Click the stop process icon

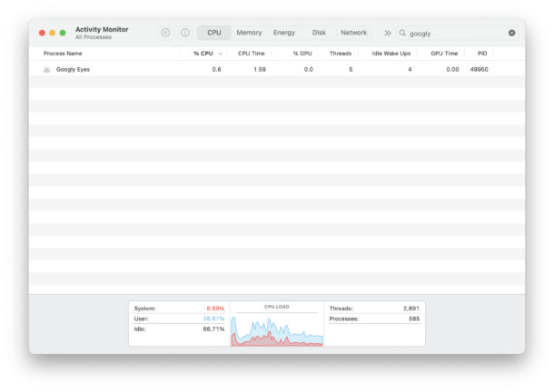click(x=165, y=33)
